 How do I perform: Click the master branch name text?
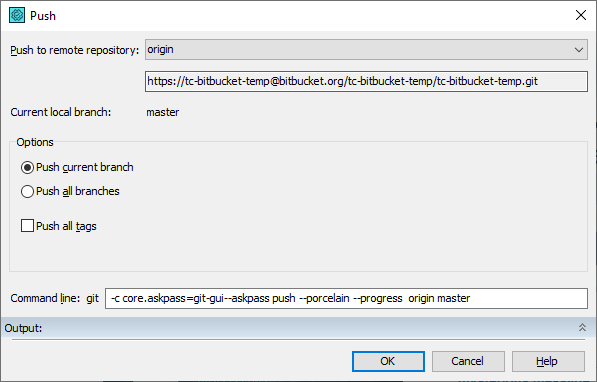[163, 112]
